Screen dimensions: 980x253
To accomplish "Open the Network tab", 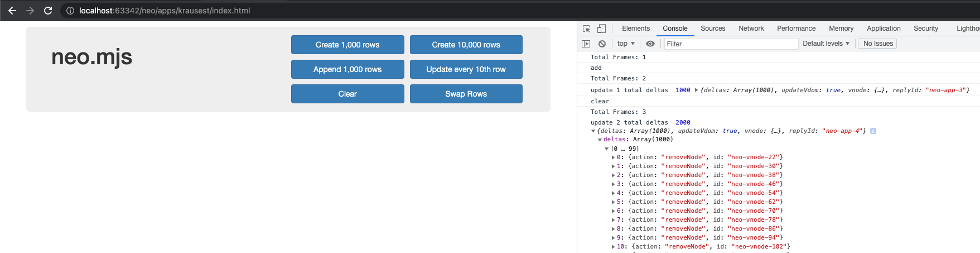I will point(751,28).
